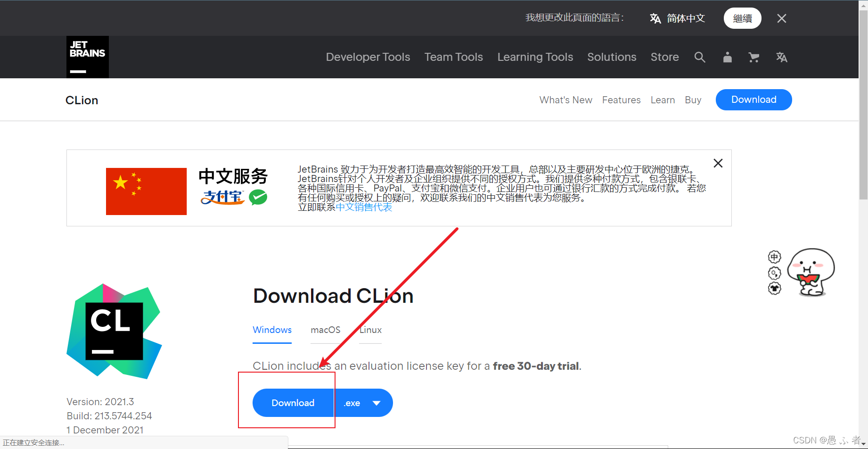Expand the .exe installer format dropdown
This screenshot has width=868, height=449.
[x=363, y=403]
